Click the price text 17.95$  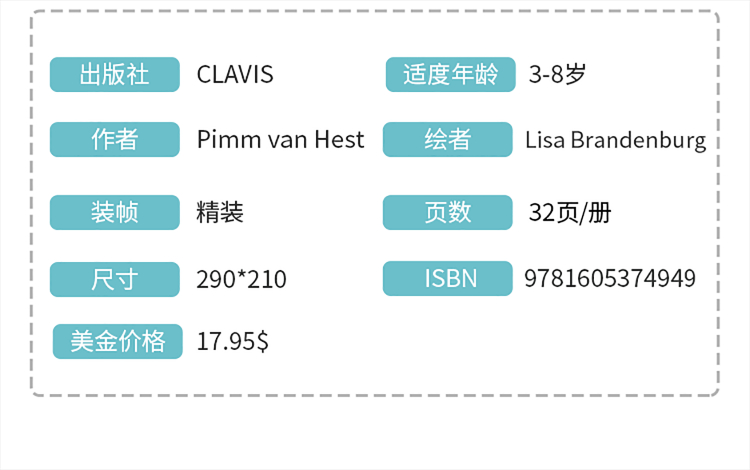(232, 341)
